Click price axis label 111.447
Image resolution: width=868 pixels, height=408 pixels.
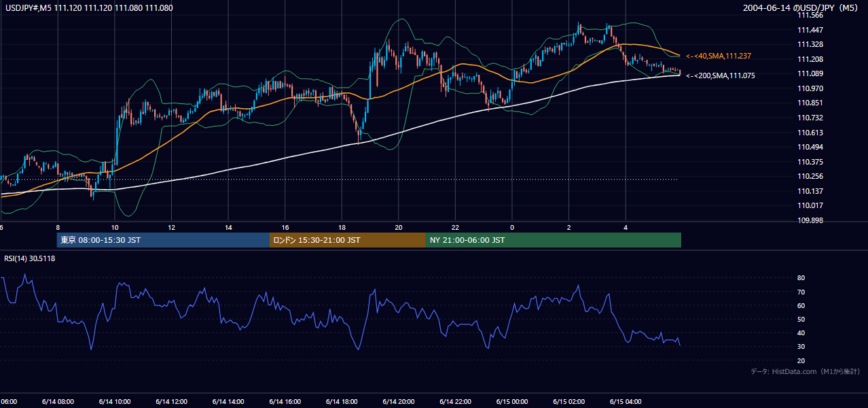(810, 30)
